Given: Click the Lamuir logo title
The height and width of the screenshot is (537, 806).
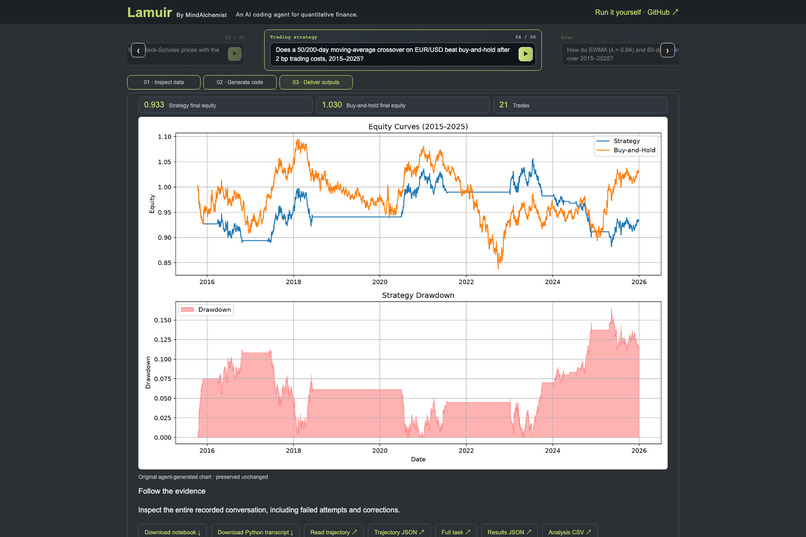Looking at the screenshot, I should pyautogui.click(x=150, y=12).
